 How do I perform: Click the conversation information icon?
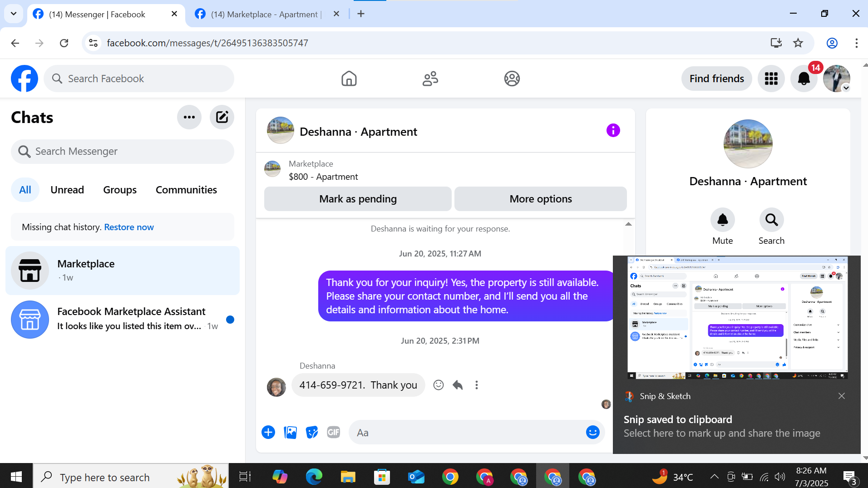coord(613,130)
